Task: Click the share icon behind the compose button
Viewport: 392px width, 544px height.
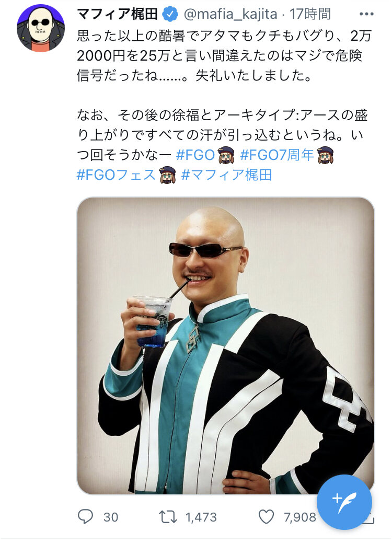Action: (x=369, y=519)
